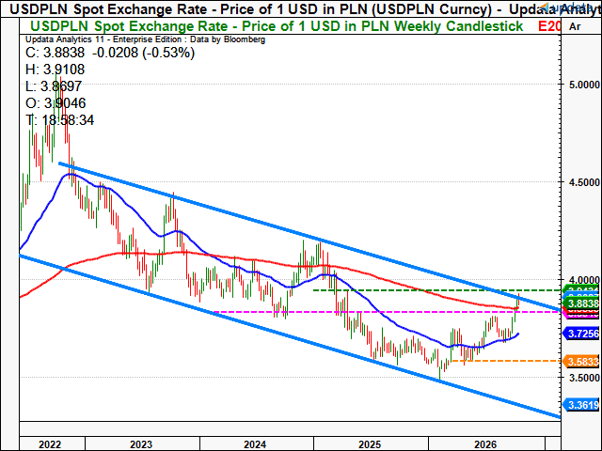The width and height of the screenshot is (602, 451).
Task: Click the Updata Analytics 11 Enterprise Edition line
Action: click(145, 40)
